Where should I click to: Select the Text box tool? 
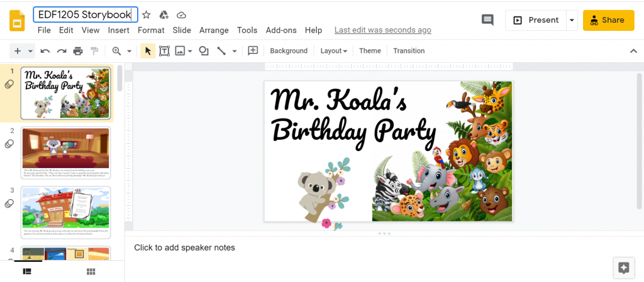tap(164, 51)
